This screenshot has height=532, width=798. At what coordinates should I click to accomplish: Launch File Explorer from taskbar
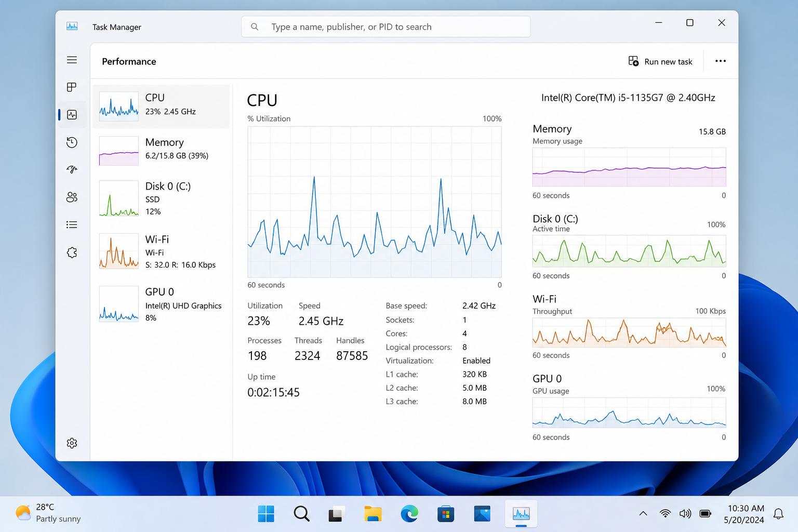pos(373,514)
